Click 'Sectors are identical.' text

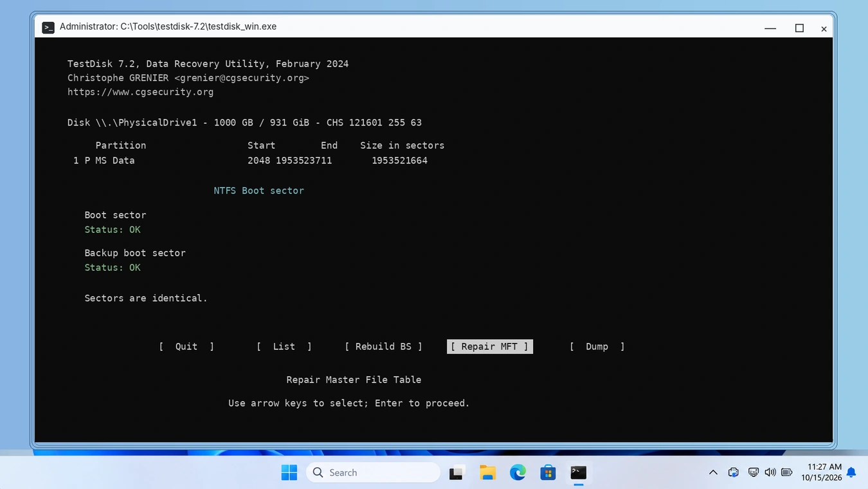click(146, 299)
